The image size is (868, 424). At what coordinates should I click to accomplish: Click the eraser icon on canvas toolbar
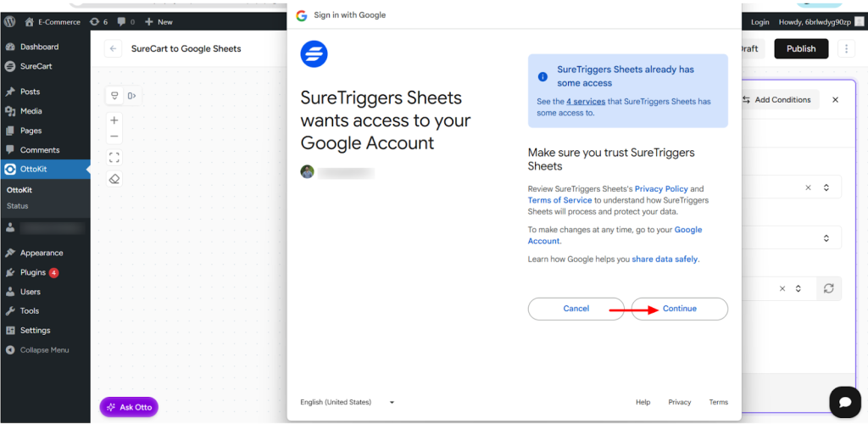coord(114,178)
